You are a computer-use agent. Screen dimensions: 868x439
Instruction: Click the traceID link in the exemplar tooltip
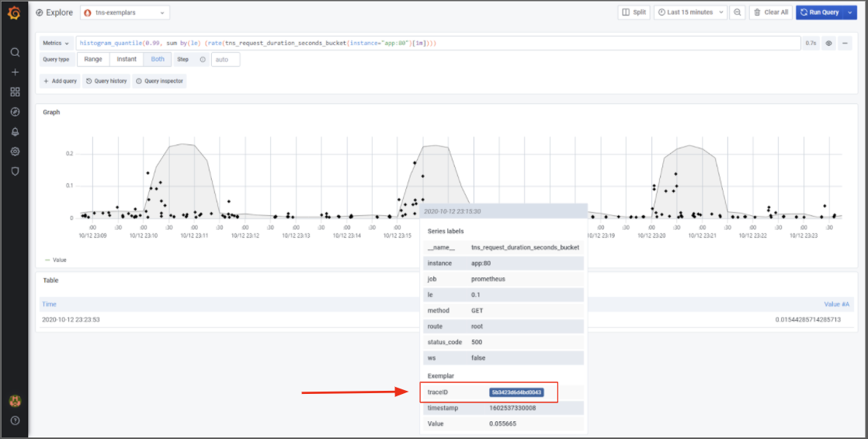(516, 392)
